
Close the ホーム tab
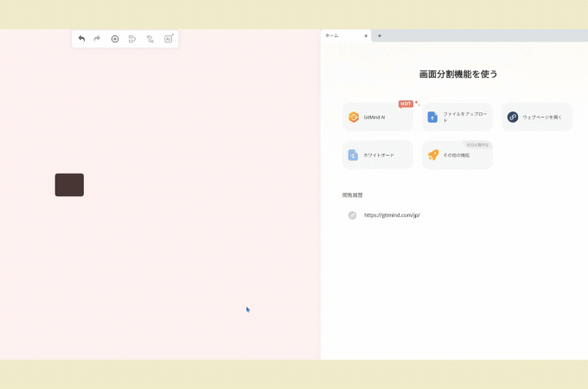366,36
